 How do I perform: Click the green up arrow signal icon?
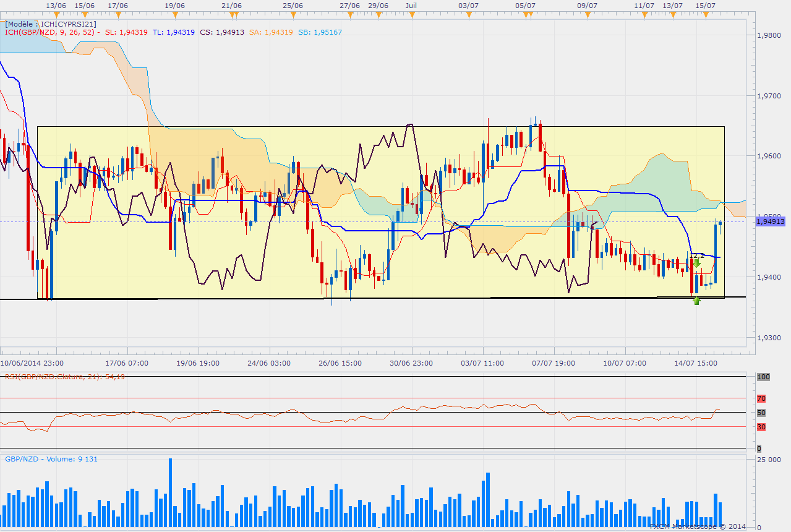(697, 301)
